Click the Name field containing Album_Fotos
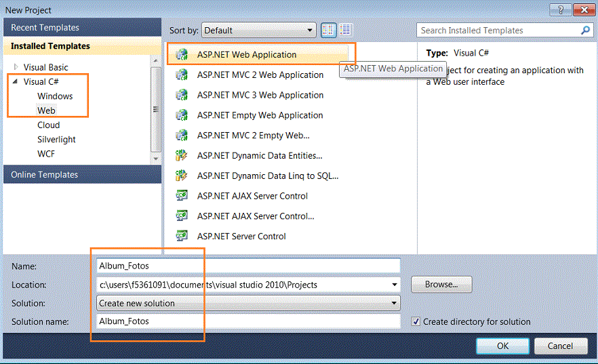 248,266
